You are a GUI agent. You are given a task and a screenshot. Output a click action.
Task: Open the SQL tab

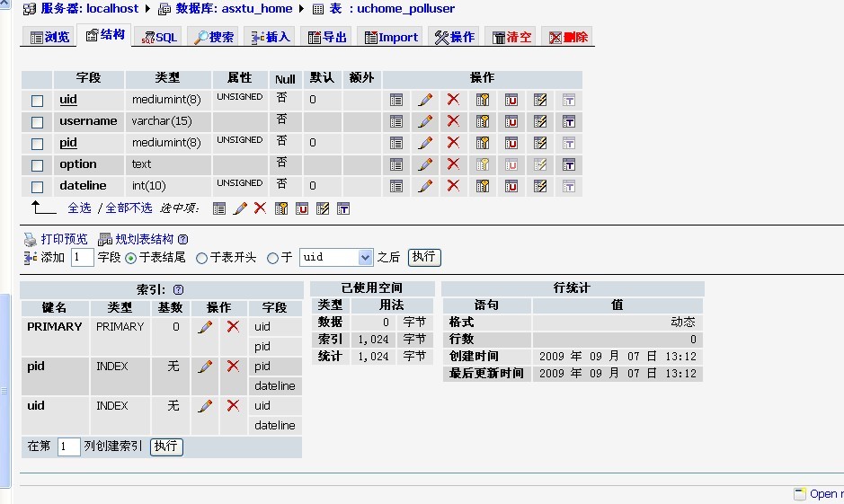(159, 37)
